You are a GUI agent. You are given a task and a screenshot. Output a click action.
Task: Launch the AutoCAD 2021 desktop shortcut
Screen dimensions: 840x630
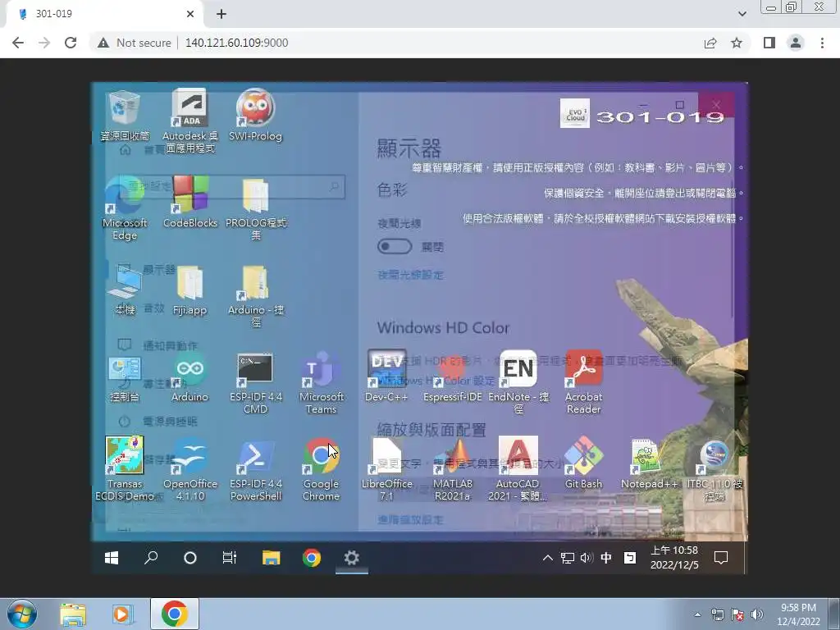(518, 469)
